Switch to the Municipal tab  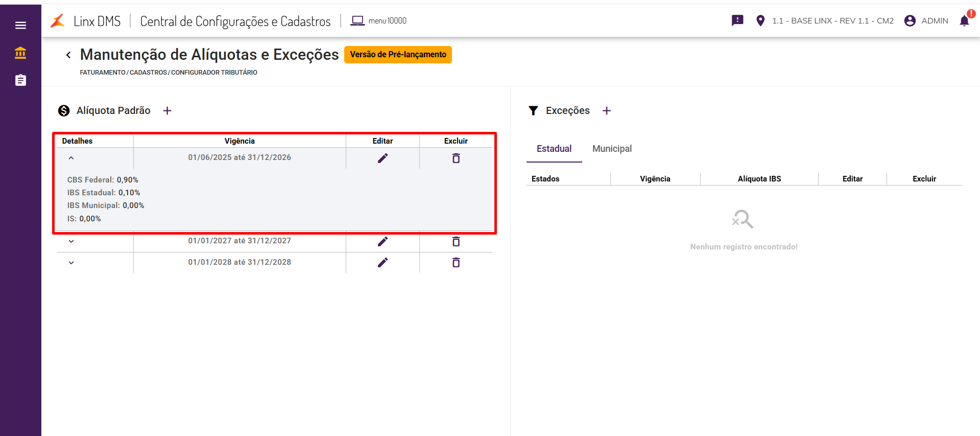click(x=612, y=149)
